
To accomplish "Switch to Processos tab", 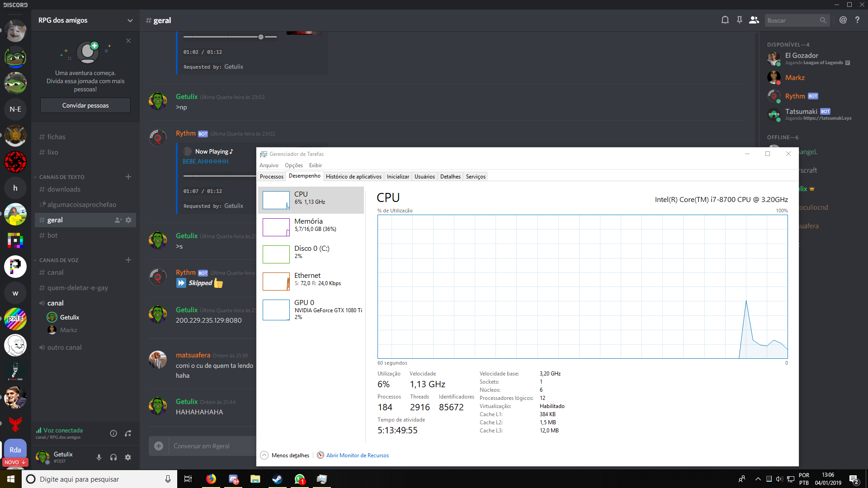I will click(272, 177).
